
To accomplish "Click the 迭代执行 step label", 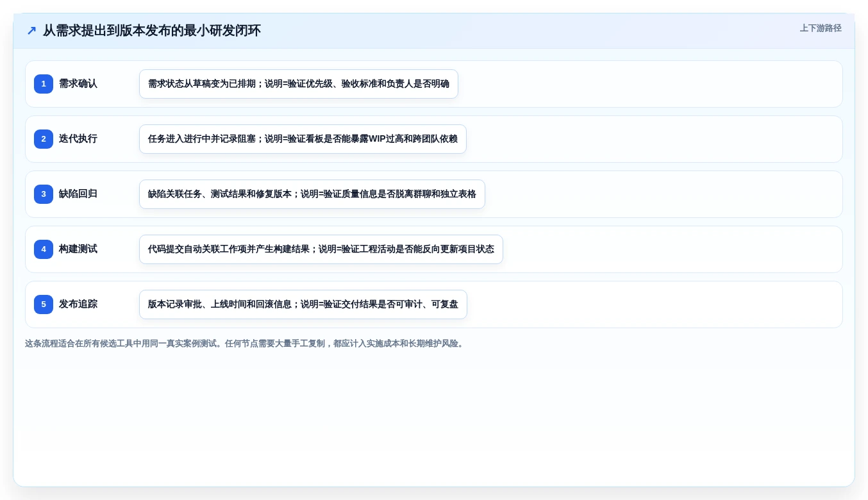I will point(78,139).
